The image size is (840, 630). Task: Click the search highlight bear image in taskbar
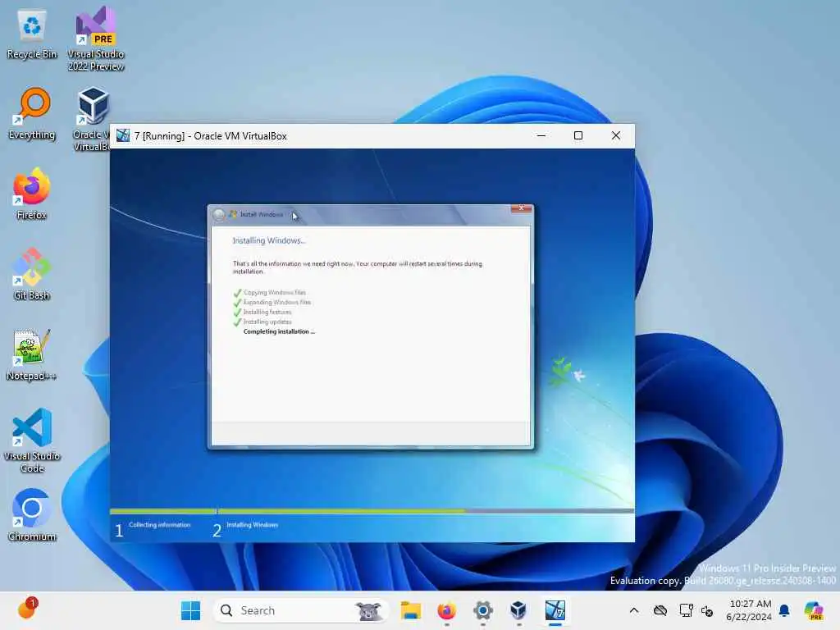click(368, 610)
